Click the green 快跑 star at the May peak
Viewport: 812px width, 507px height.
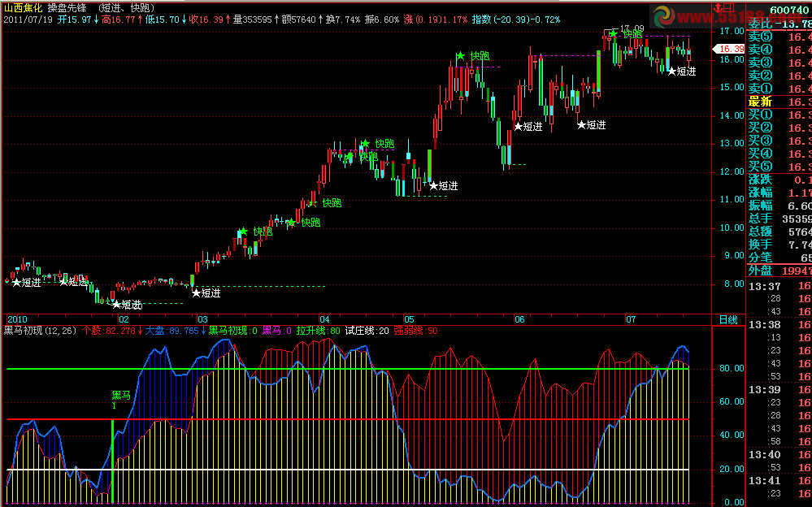[x=460, y=56]
